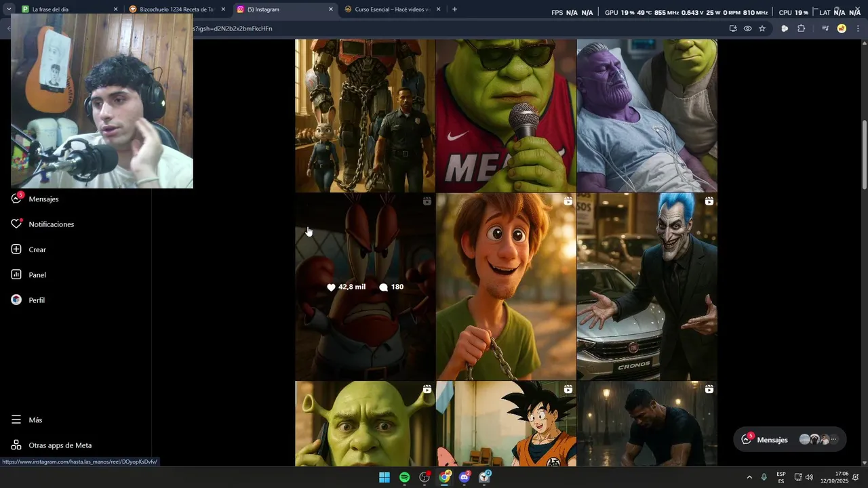
Task: Open the Chrome three-dot menu
Action: [x=859, y=28]
